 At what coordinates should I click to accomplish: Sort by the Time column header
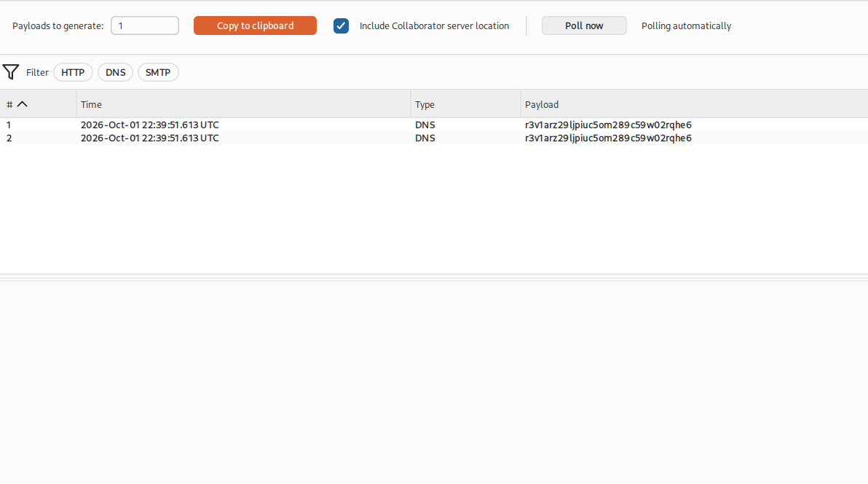(x=243, y=104)
